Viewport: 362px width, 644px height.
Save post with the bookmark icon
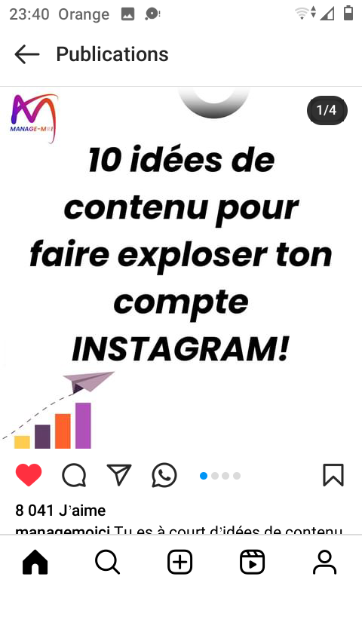(333, 475)
